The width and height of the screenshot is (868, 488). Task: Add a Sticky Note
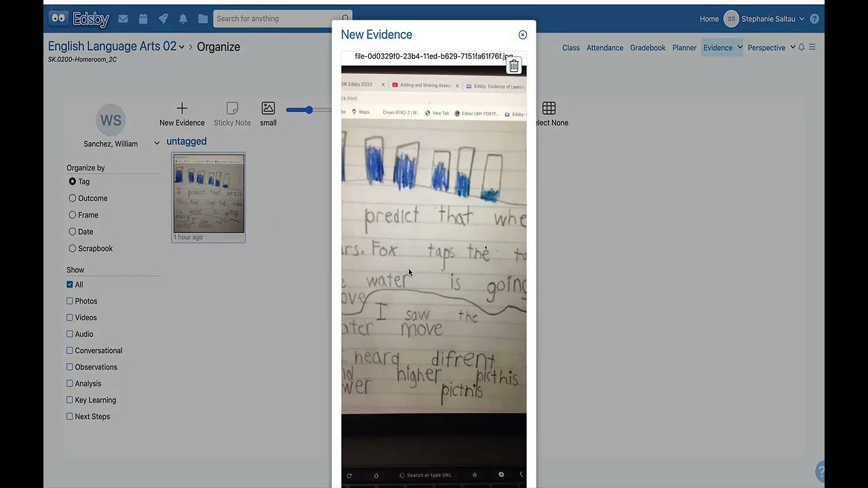click(x=232, y=114)
